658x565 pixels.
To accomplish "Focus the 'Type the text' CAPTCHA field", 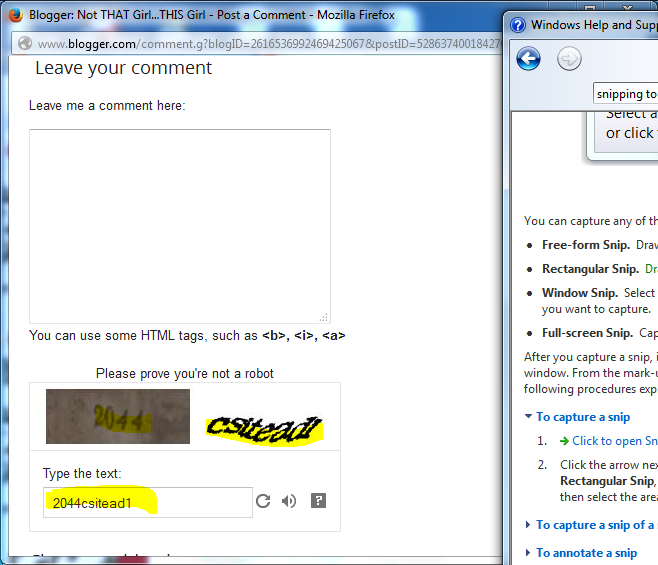I will 147,503.
